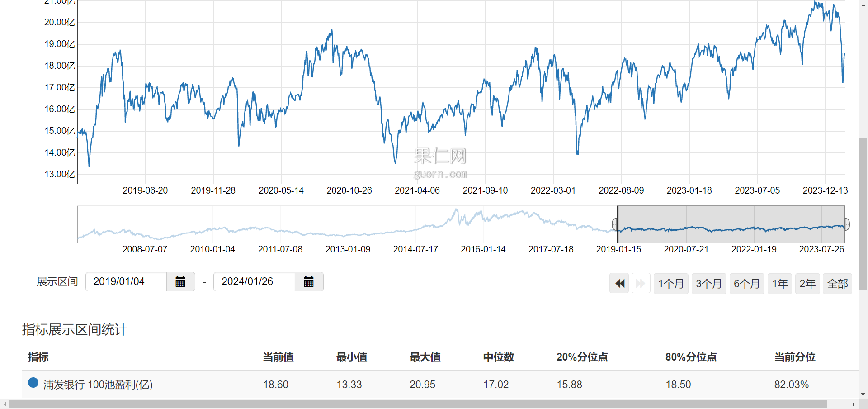868x409 pixels.
Task: Click the 最大值 column header
Action: 425,357
